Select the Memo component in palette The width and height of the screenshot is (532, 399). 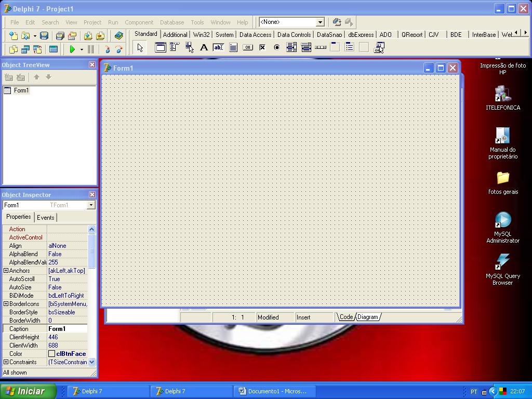click(233, 48)
